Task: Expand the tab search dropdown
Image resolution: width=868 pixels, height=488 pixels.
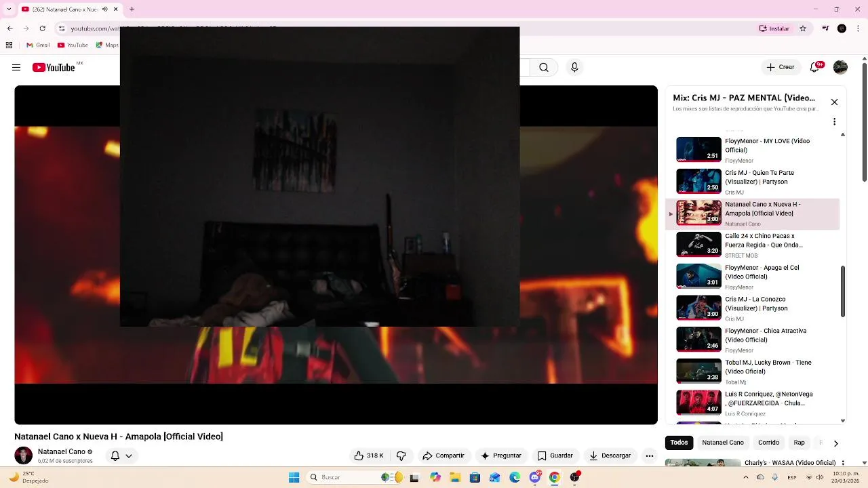Action: (x=9, y=9)
